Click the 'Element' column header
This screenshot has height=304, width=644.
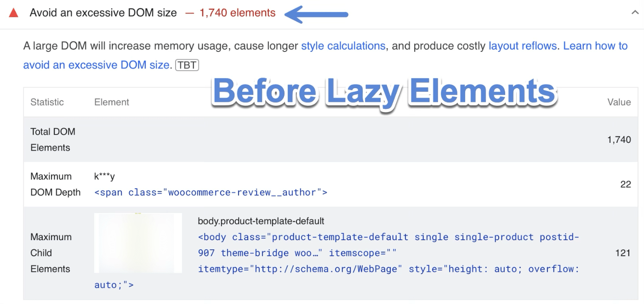pyautogui.click(x=112, y=102)
